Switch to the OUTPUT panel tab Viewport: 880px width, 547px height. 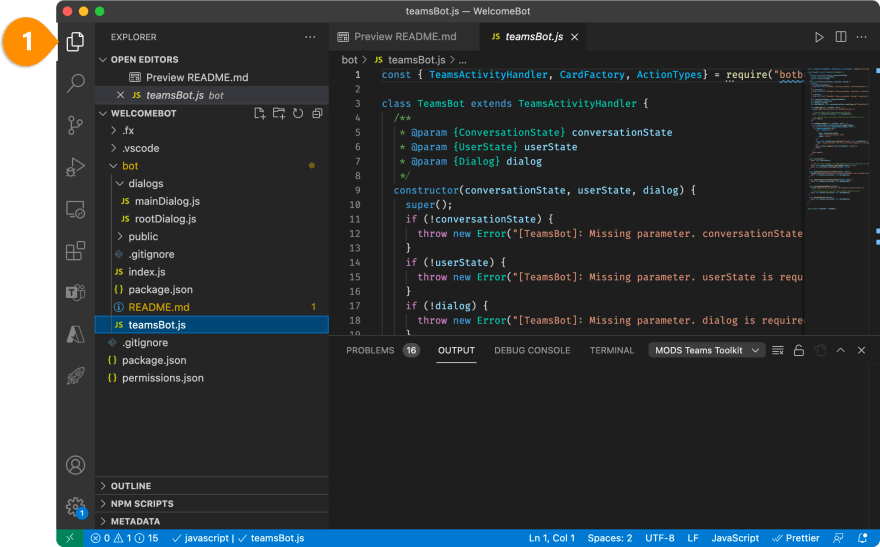pyautogui.click(x=456, y=351)
